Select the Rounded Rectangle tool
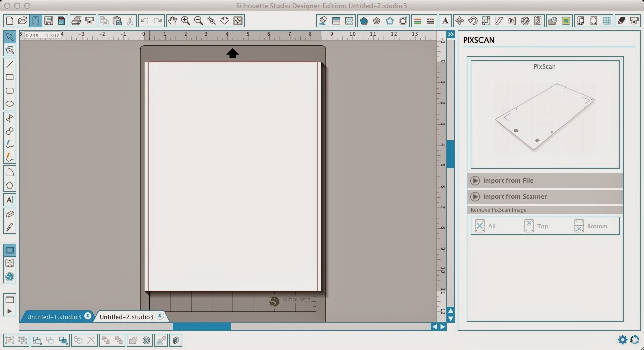 tap(9, 91)
